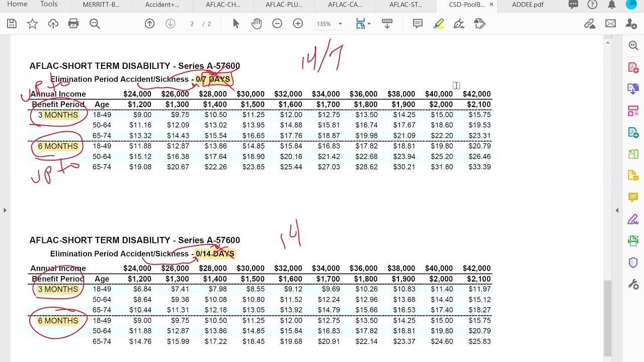Switch to the AFLAC-ST... tab

click(406, 5)
